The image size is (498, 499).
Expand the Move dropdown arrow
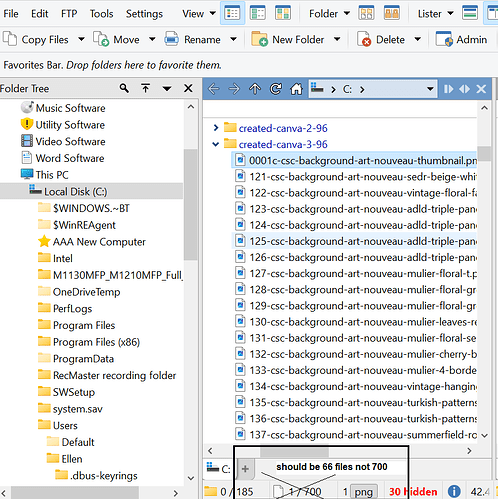click(x=152, y=39)
